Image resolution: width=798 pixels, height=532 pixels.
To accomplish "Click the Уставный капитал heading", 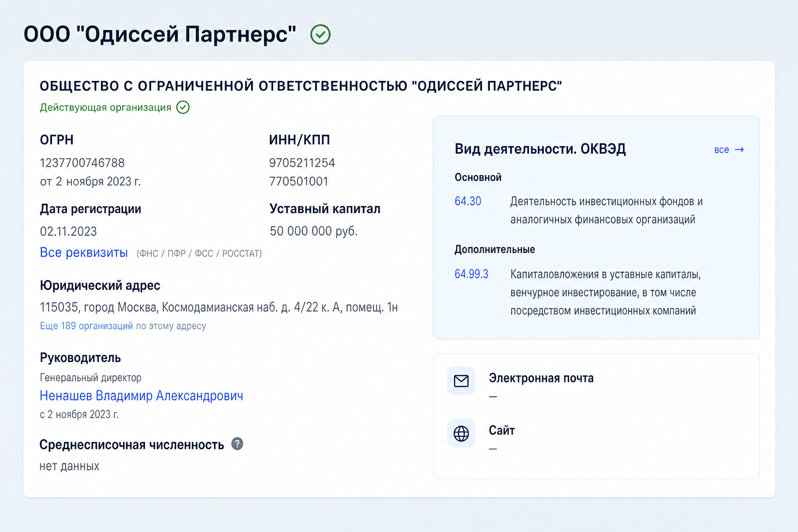I will point(325,209).
